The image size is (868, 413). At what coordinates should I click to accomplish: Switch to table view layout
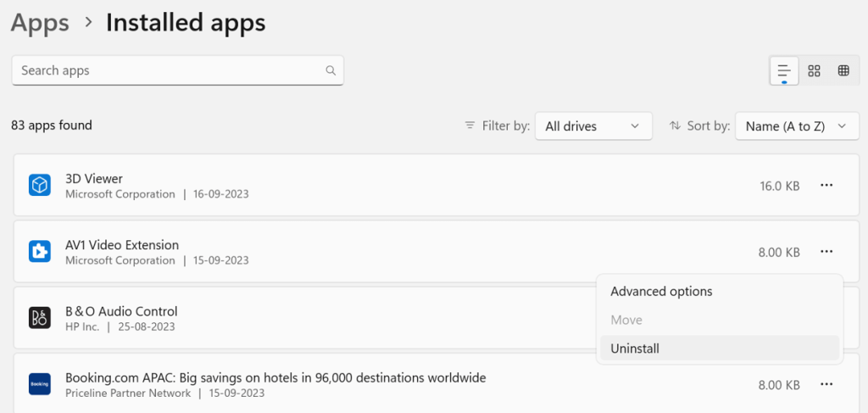click(843, 71)
